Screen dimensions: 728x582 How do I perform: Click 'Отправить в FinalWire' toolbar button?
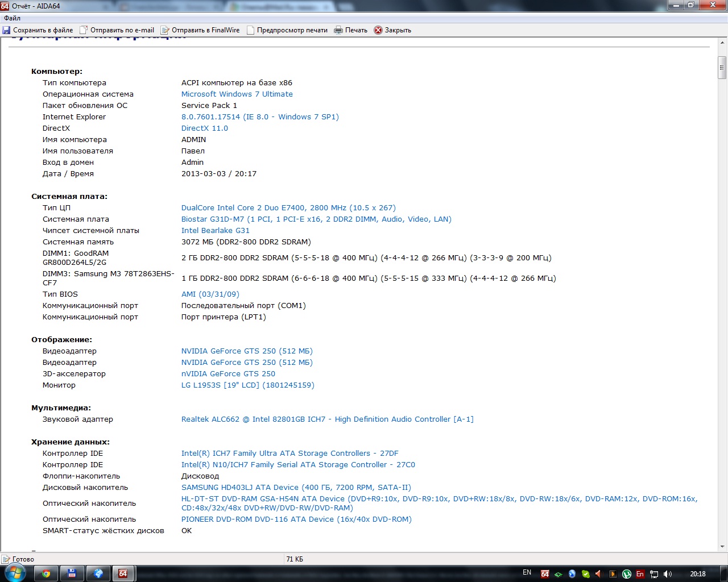[x=200, y=30]
